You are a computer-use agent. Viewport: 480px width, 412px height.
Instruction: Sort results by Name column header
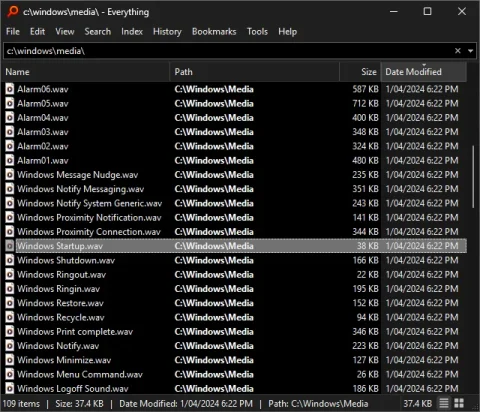coord(87,72)
